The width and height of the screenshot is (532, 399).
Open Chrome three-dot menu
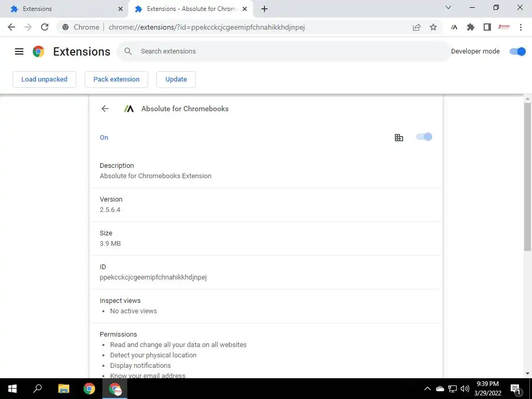tap(521, 27)
